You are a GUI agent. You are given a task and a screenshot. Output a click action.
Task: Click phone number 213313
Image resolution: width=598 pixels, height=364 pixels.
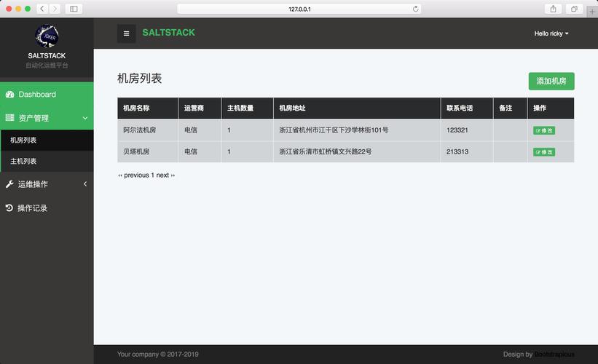coord(457,151)
